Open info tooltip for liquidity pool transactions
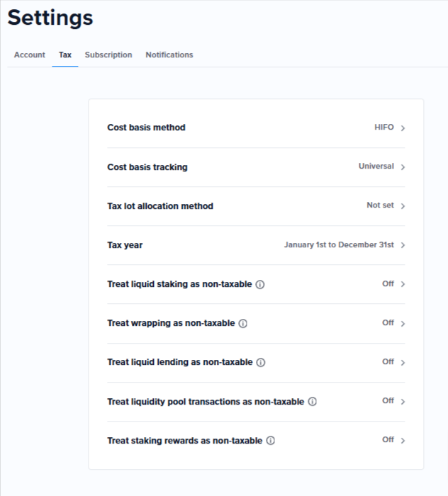448x496 pixels. [313, 401]
